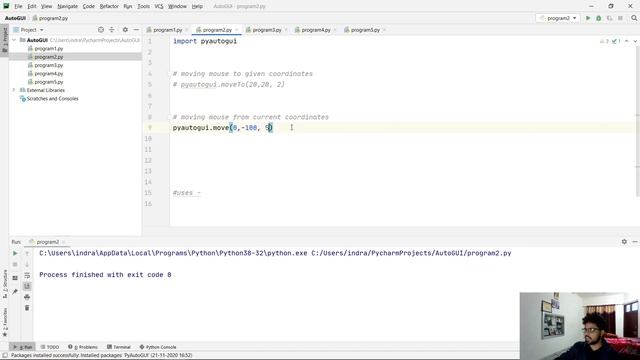Viewport: 640px width, 360px height.
Task: Click the Run panel restore layout icon
Action: [15, 278]
